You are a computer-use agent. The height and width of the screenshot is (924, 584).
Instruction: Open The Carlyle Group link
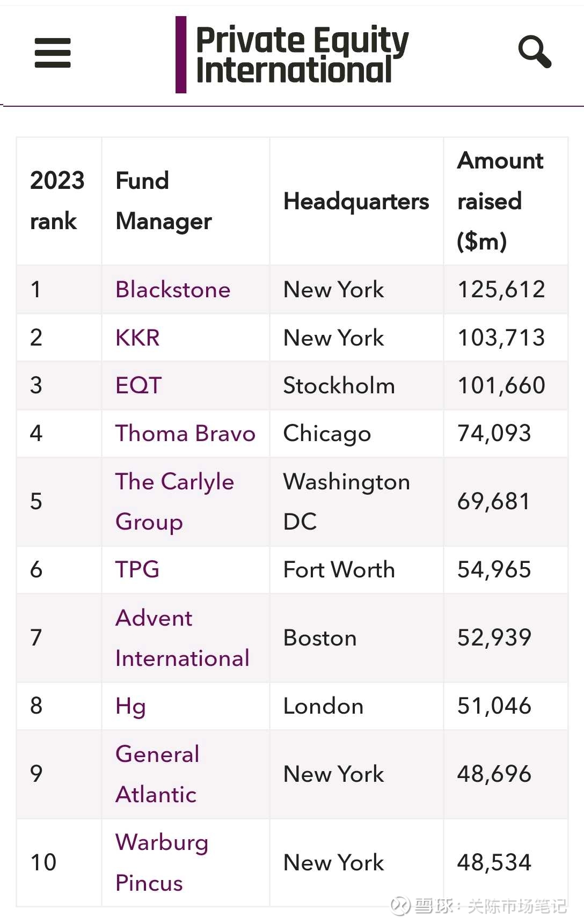[x=174, y=502]
